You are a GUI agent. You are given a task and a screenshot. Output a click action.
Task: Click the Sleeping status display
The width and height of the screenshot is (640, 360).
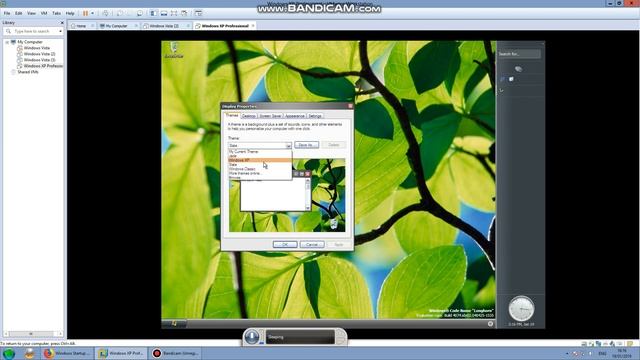coord(300,337)
